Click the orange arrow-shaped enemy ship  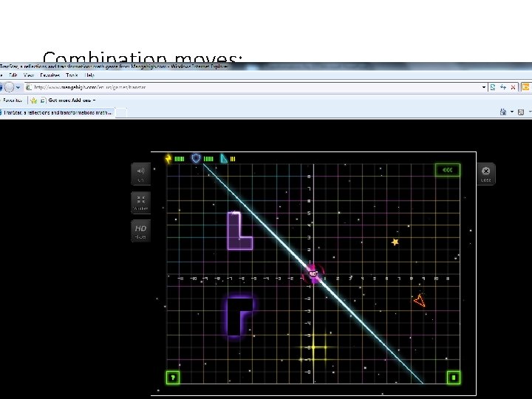(x=420, y=301)
